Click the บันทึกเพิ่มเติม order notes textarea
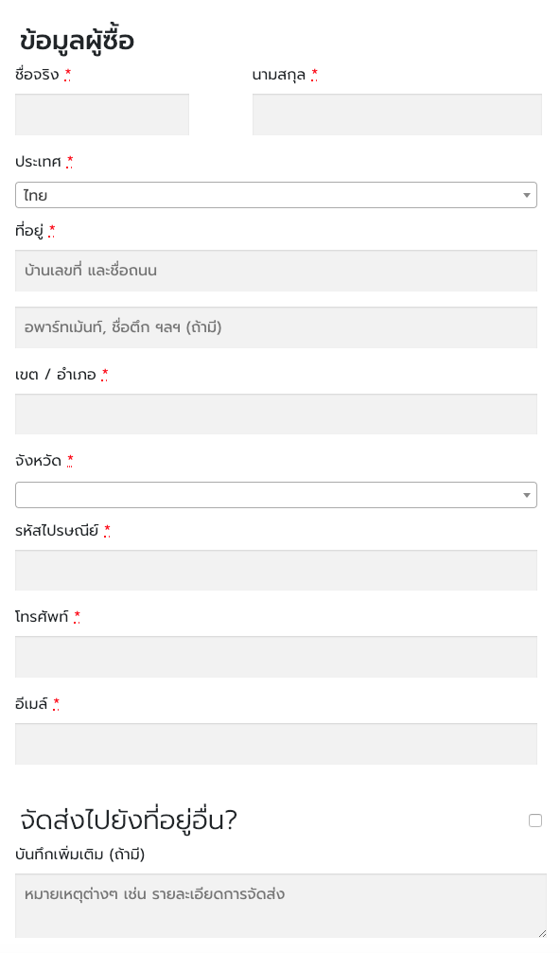 click(281, 907)
